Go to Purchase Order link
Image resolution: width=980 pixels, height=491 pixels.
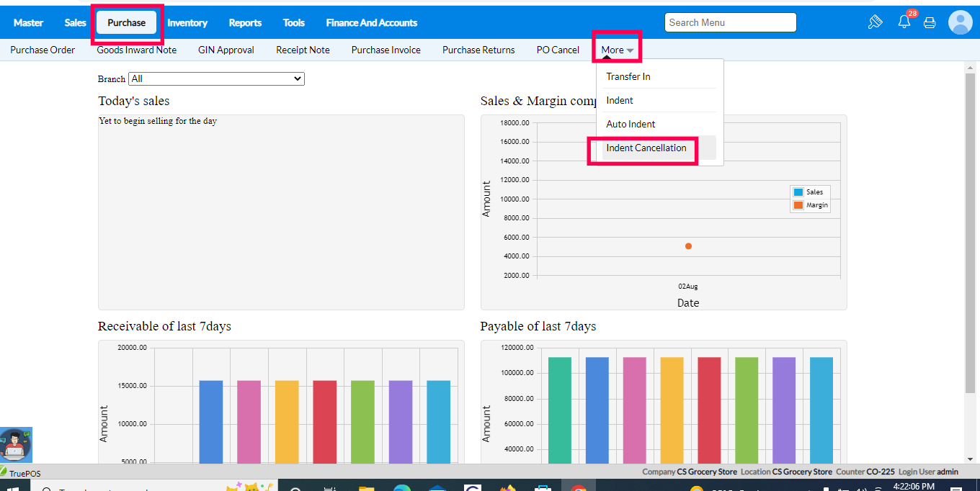pyautogui.click(x=43, y=50)
